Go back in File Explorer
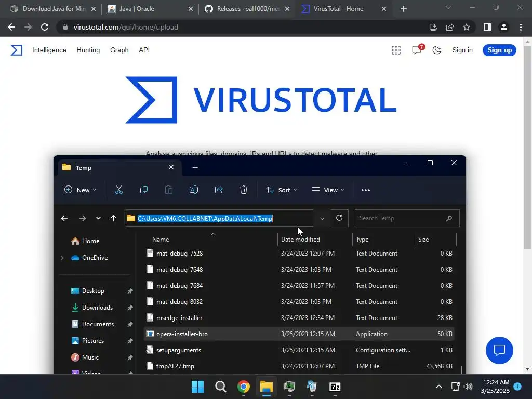Screen dimensions: 532x399 click(x=64, y=218)
